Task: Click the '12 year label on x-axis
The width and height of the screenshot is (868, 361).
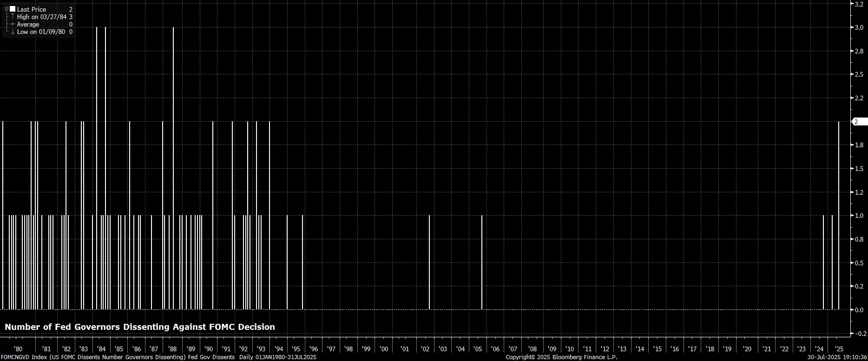Action: click(605, 349)
